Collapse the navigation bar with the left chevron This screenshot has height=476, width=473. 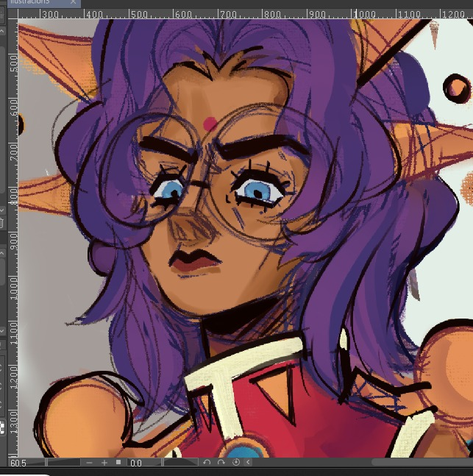248,462
